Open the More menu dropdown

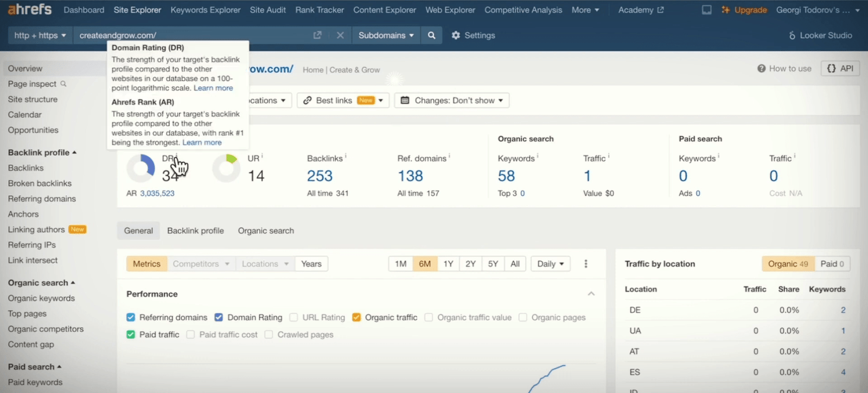[x=585, y=10]
